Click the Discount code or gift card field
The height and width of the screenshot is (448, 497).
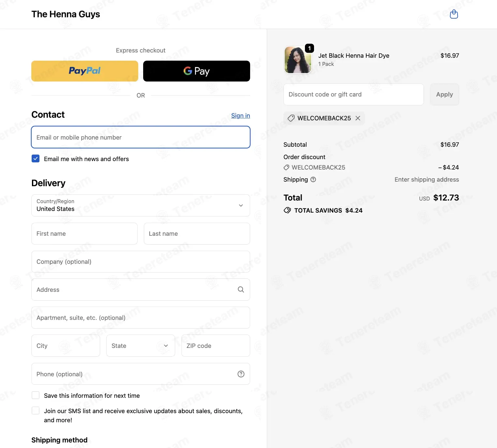(x=354, y=94)
